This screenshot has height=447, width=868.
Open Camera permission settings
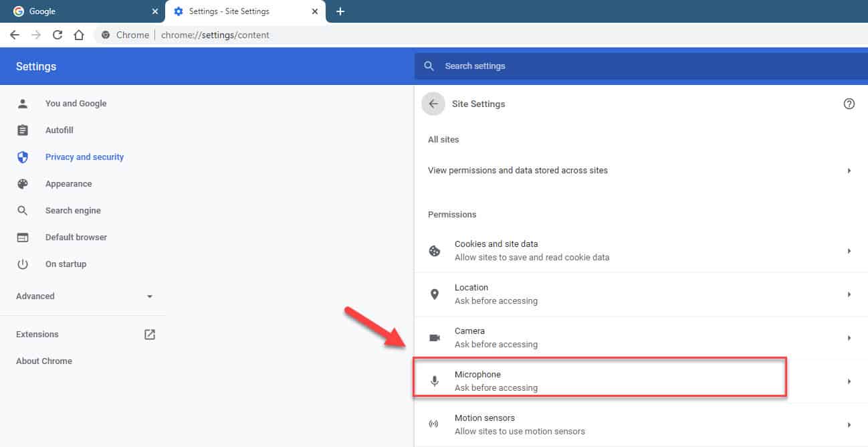click(641, 338)
